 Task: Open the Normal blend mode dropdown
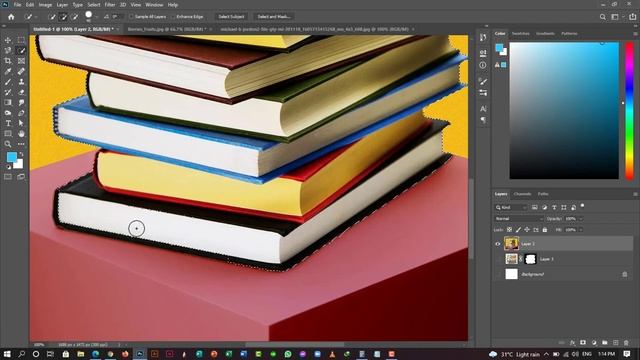pyautogui.click(x=519, y=219)
